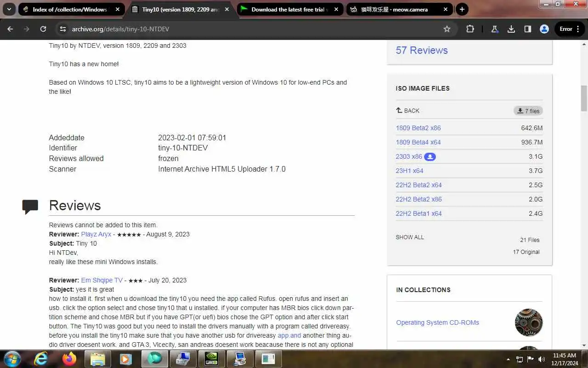Click BACK in ISO image files
Screen dimensions: 588x368
[408, 110]
